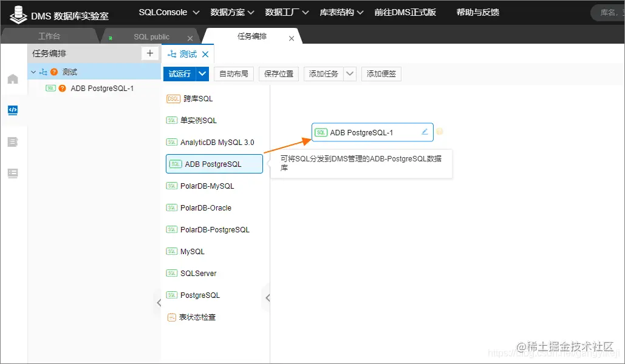Click the 试运行 button

(180, 73)
